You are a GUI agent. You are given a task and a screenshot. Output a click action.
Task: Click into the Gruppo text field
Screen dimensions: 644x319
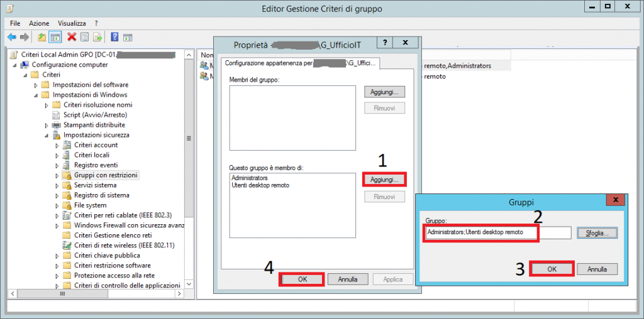click(497, 233)
